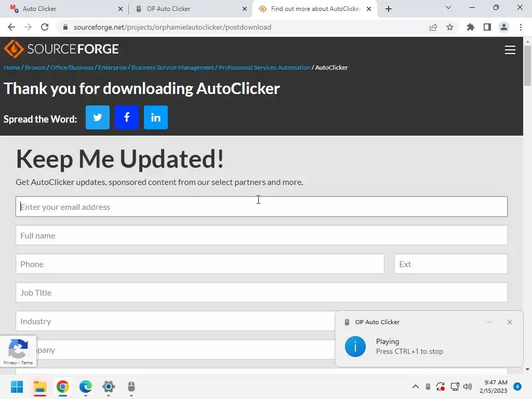Viewport: 532px width, 399px height.
Task: Open OP Auto Clicker taskbar mouse icon
Action: [x=131, y=387]
